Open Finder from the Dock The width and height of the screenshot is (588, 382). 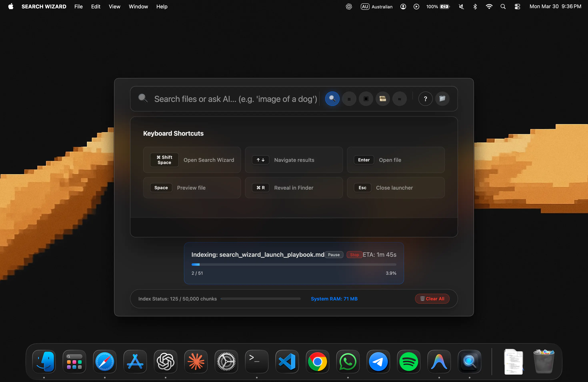click(x=44, y=361)
